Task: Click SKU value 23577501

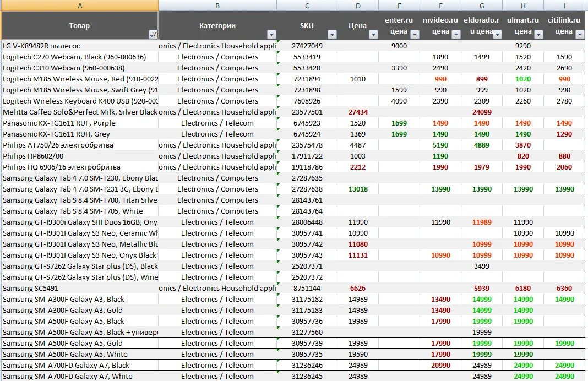Action: coord(307,112)
